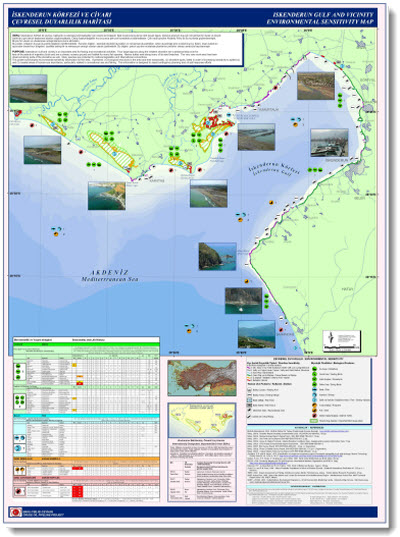Click the yellow locator inset map
This screenshot has width=400, height=537.
pyautogui.click(x=202, y=420)
